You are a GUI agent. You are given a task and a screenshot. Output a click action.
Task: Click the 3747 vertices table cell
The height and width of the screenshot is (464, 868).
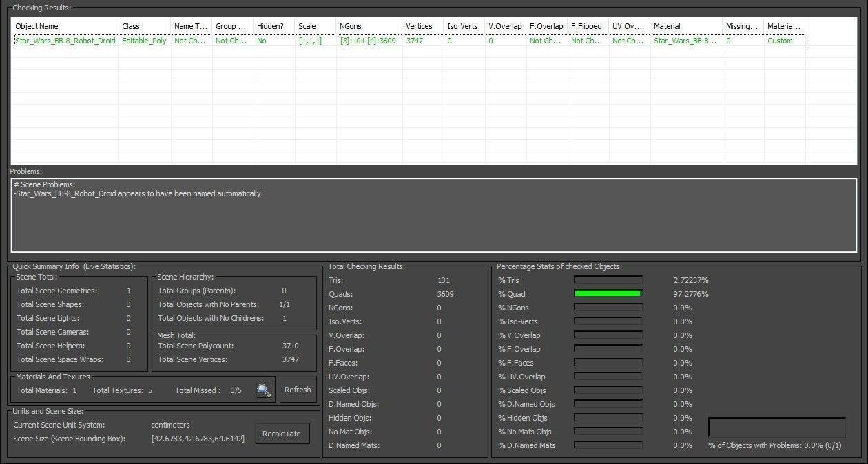point(415,41)
